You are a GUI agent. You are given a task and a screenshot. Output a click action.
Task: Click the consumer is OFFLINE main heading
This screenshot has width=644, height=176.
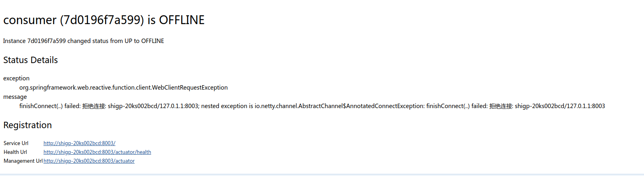104,20
